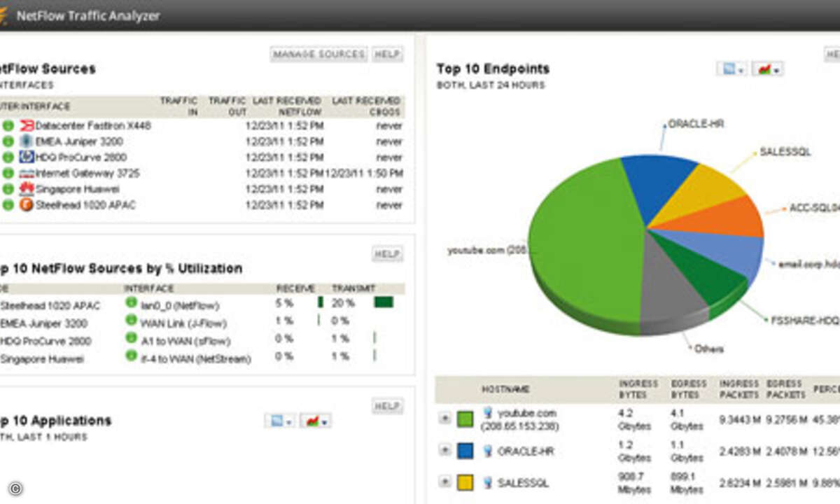Click the Manage Sources button
This screenshot has height=504, width=840.
[x=318, y=54]
